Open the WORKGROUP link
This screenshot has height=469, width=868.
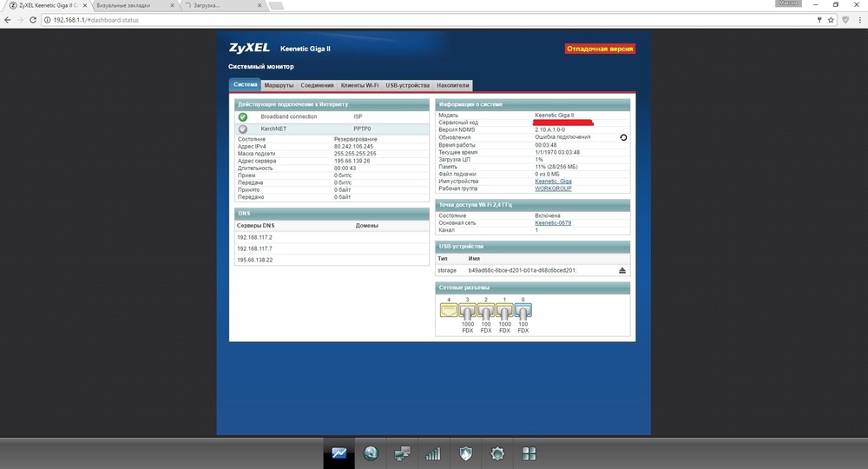pyautogui.click(x=553, y=188)
